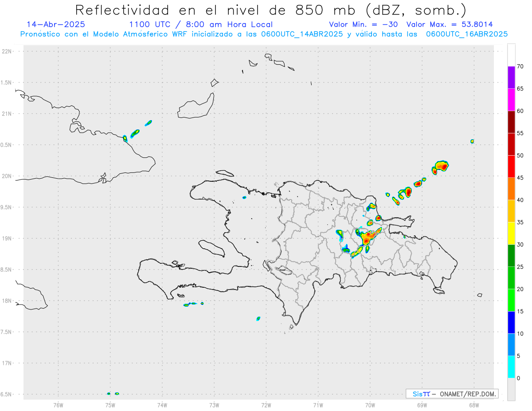Viewport: 532px width, 411px height.
Task: Click the 22N latitude label
Action: [x=8, y=51]
